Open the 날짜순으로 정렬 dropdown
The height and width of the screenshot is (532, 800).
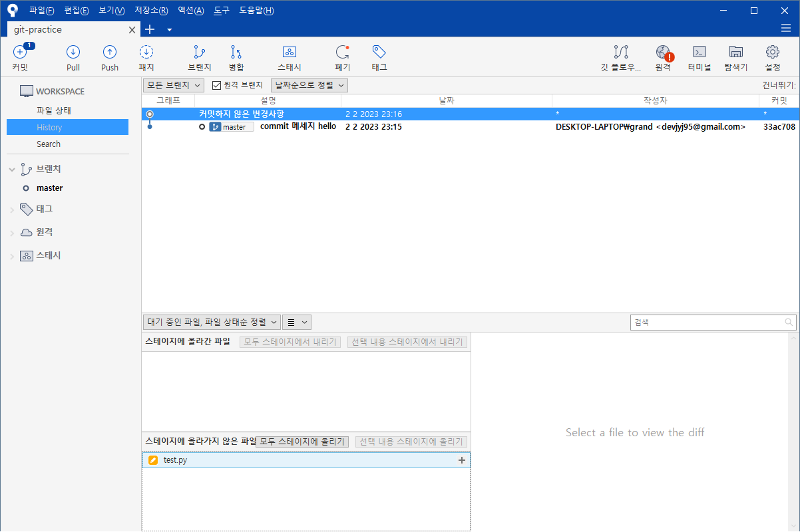coord(309,85)
